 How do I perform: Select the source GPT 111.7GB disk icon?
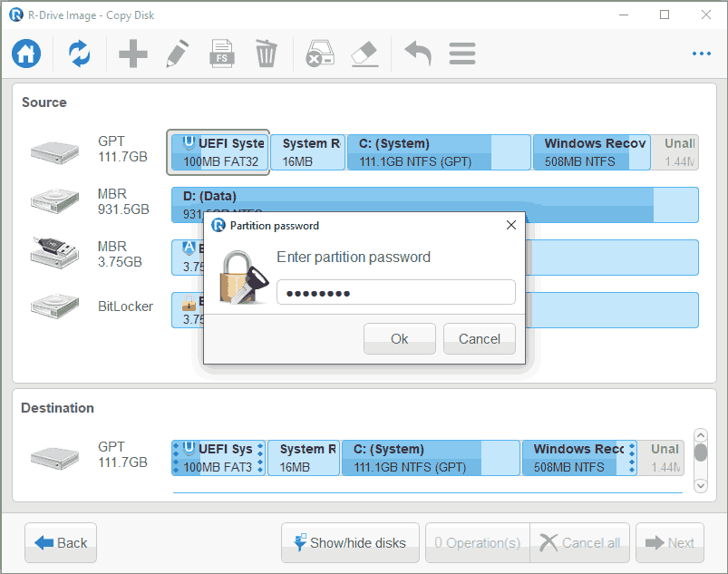(54, 152)
